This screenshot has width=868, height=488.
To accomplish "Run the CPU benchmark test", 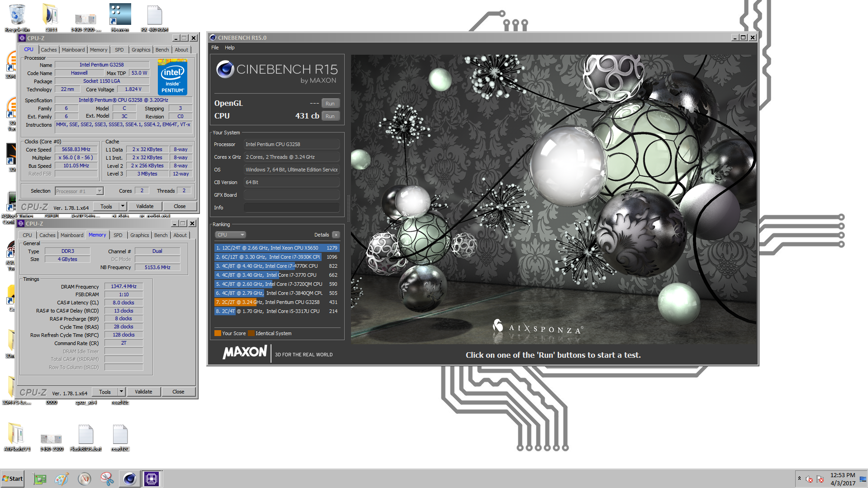I will pos(330,116).
